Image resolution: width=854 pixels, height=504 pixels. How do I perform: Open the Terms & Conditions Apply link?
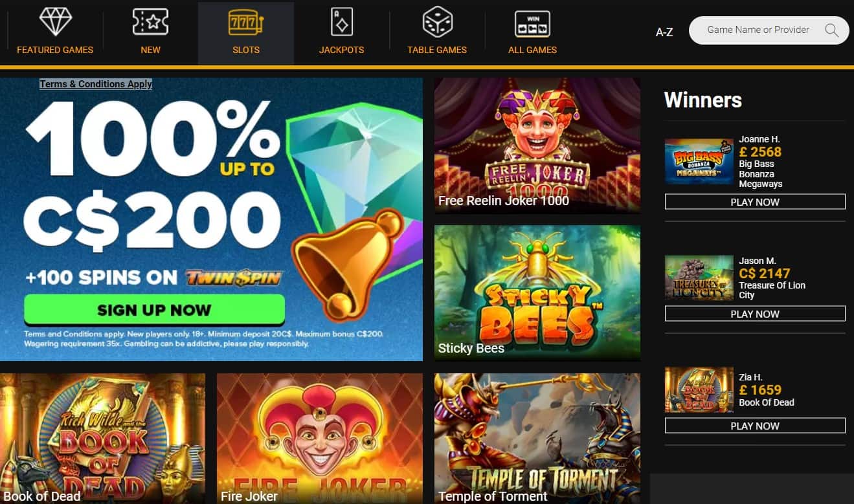[96, 84]
